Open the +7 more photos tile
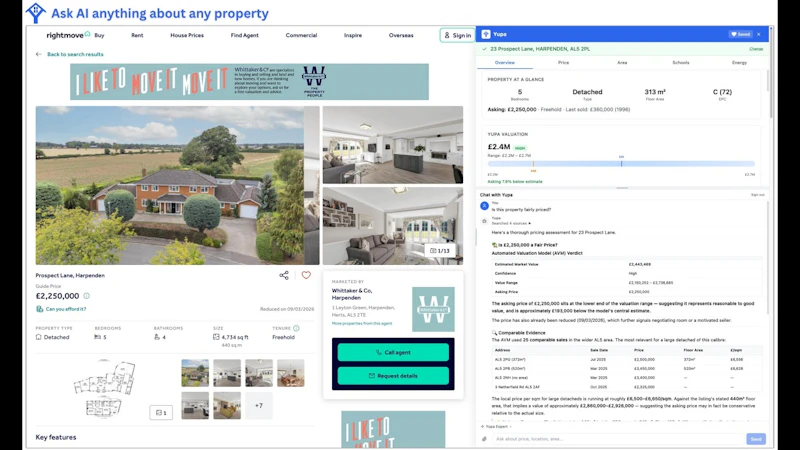The width and height of the screenshot is (800, 450). coord(259,406)
